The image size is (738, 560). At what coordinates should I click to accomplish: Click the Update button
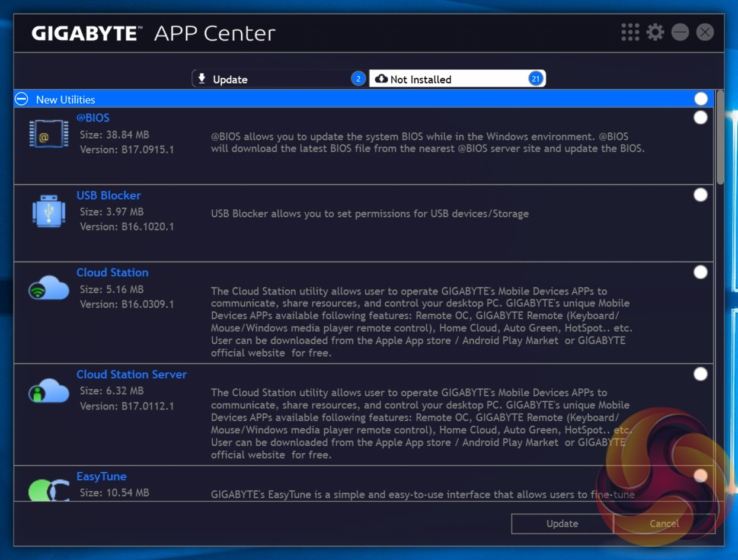(562, 523)
